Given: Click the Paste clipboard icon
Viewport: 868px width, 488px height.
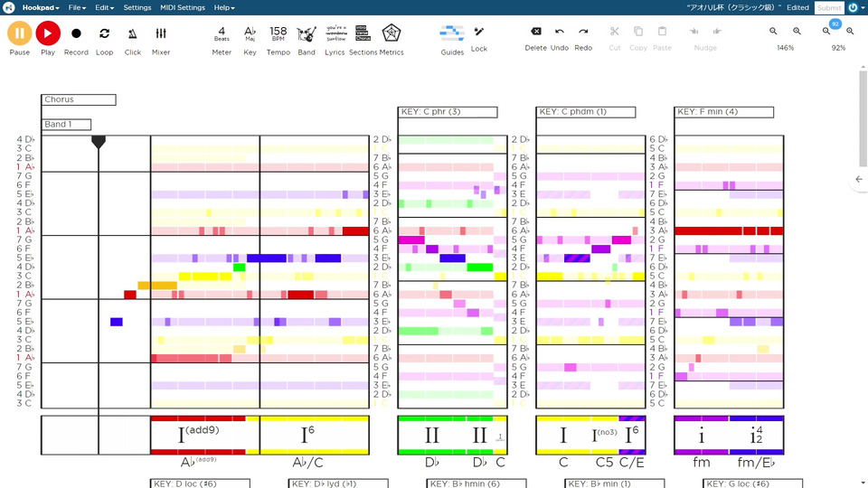Looking at the screenshot, I should pyautogui.click(x=662, y=32).
